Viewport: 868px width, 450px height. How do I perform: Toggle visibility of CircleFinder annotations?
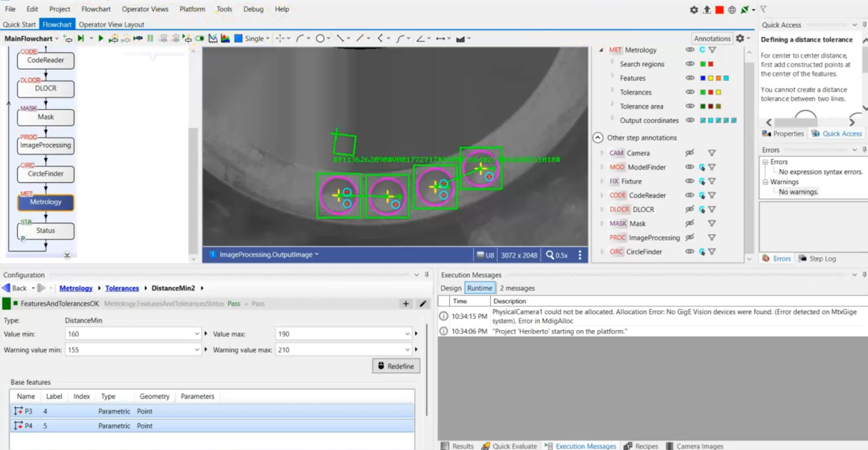tap(690, 252)
